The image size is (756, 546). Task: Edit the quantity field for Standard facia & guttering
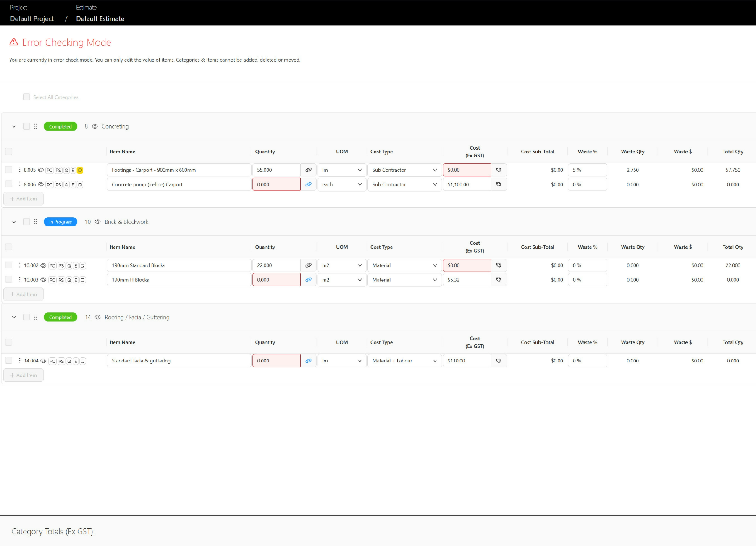click(276, 360)
